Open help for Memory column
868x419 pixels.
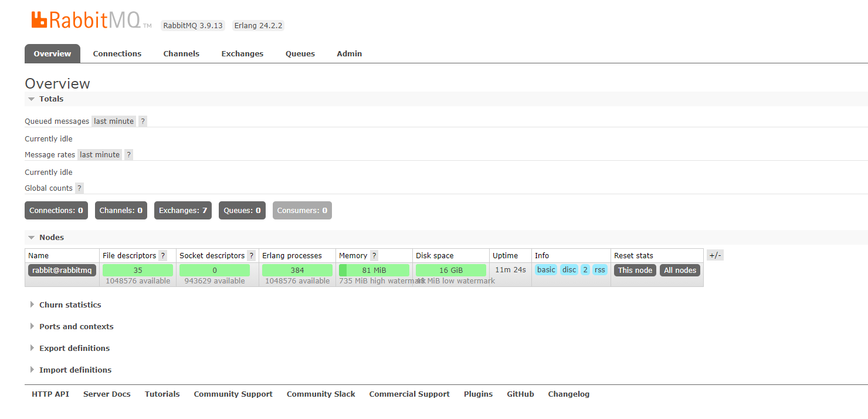click(x=374, y=256)
